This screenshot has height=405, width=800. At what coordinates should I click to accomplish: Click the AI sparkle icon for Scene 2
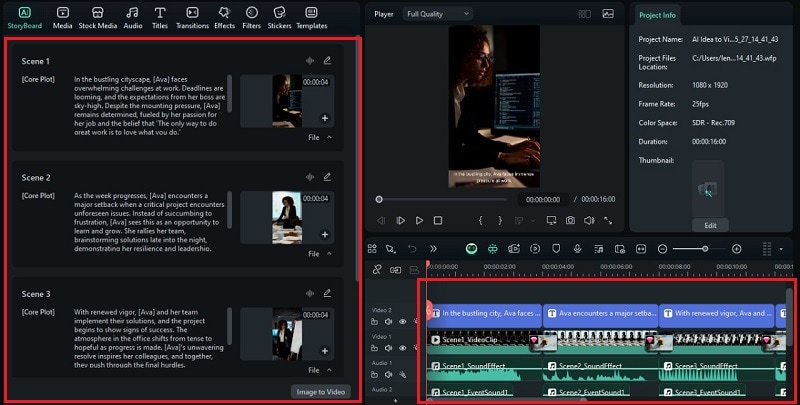point(310,176)
